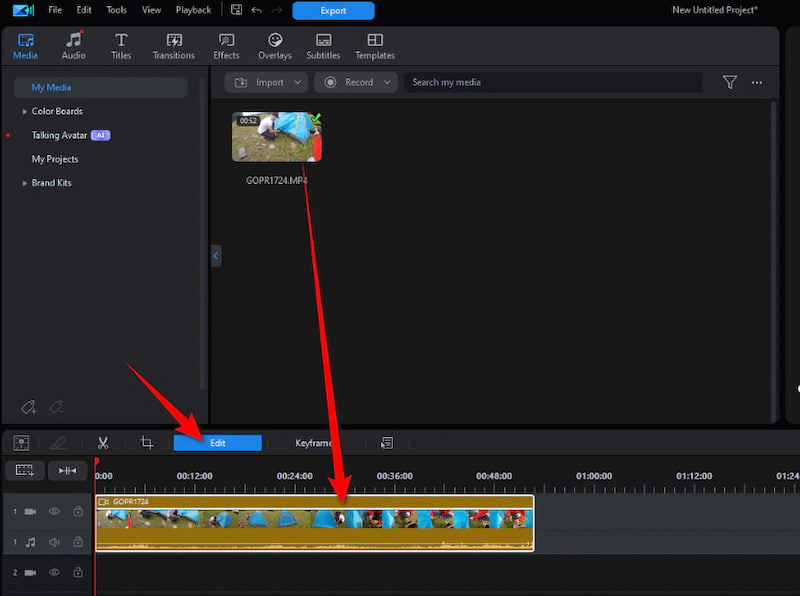
Task: Hide video track 1 with its eye toggle
Action: click(x=53, y=511)
